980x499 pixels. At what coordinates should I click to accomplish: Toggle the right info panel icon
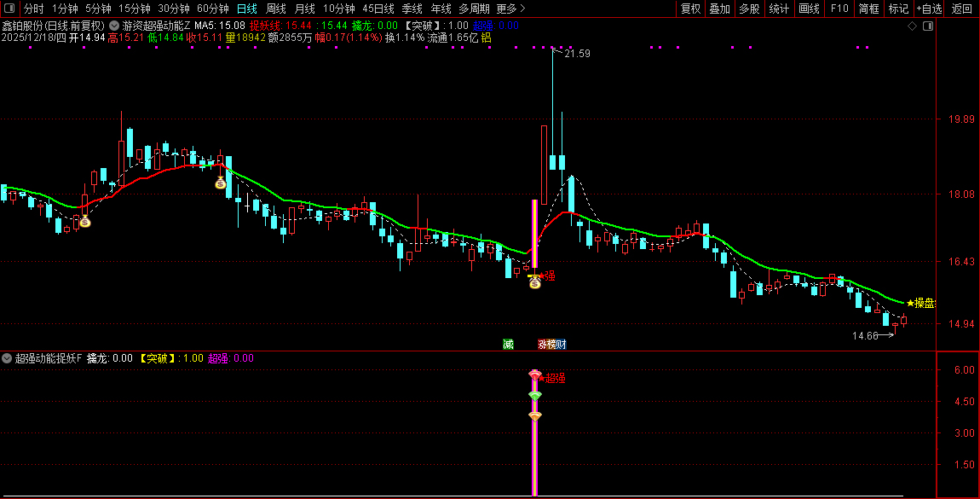pos(928,26)
